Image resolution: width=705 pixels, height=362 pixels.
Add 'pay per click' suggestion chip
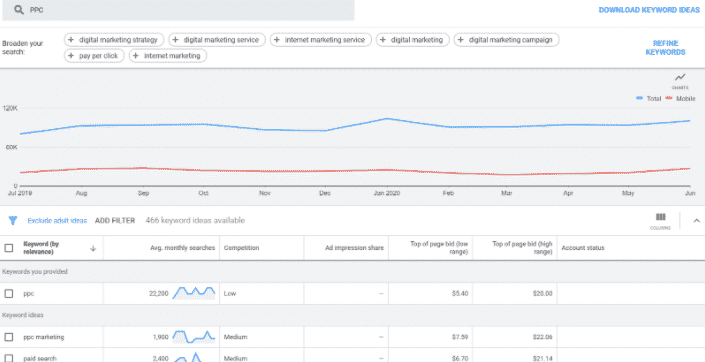(x=94, y=56)
